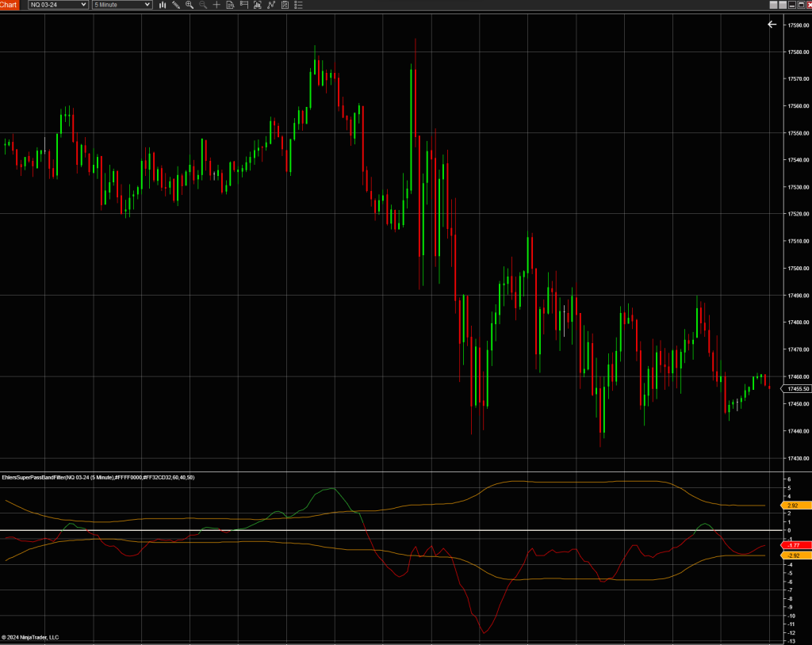The width and height of the screenshot is (812, 645).
Task: Open the Data Box panel
Action: pos(230,5)
